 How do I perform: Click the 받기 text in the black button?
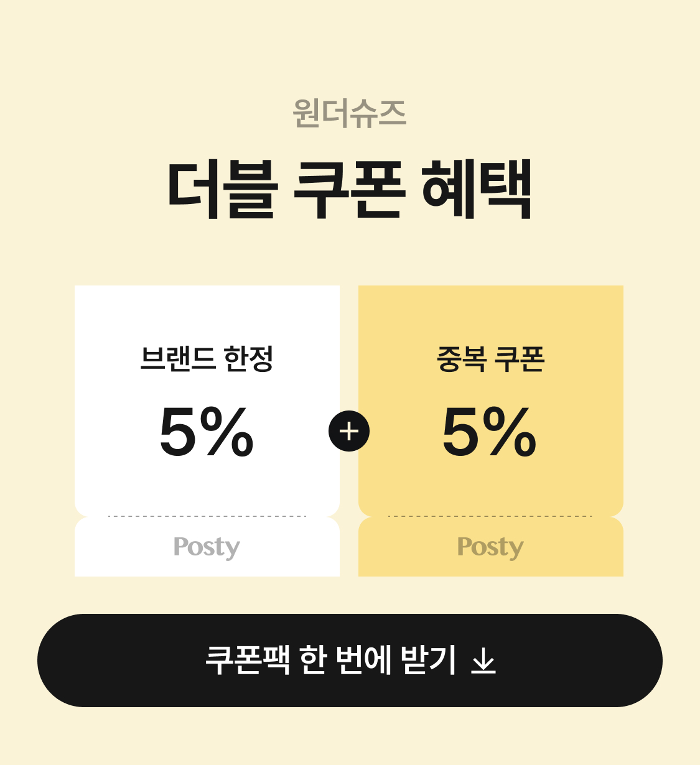click(429, 661)
